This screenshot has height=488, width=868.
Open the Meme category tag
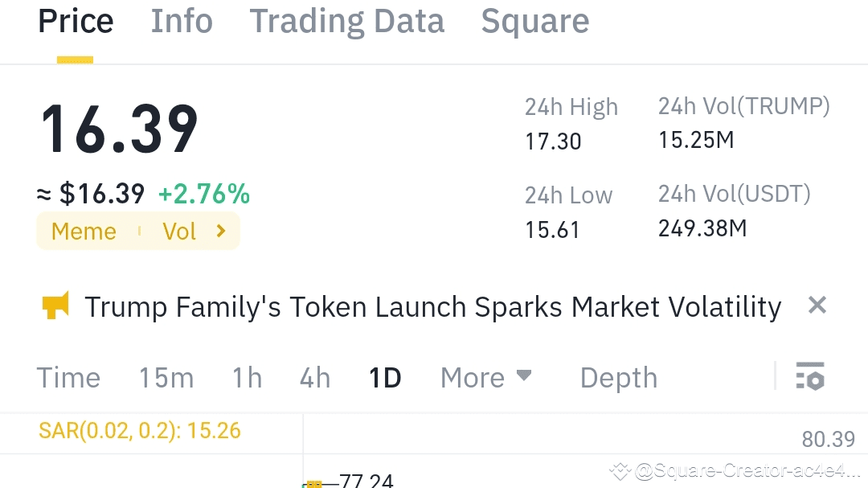[84, 232]
